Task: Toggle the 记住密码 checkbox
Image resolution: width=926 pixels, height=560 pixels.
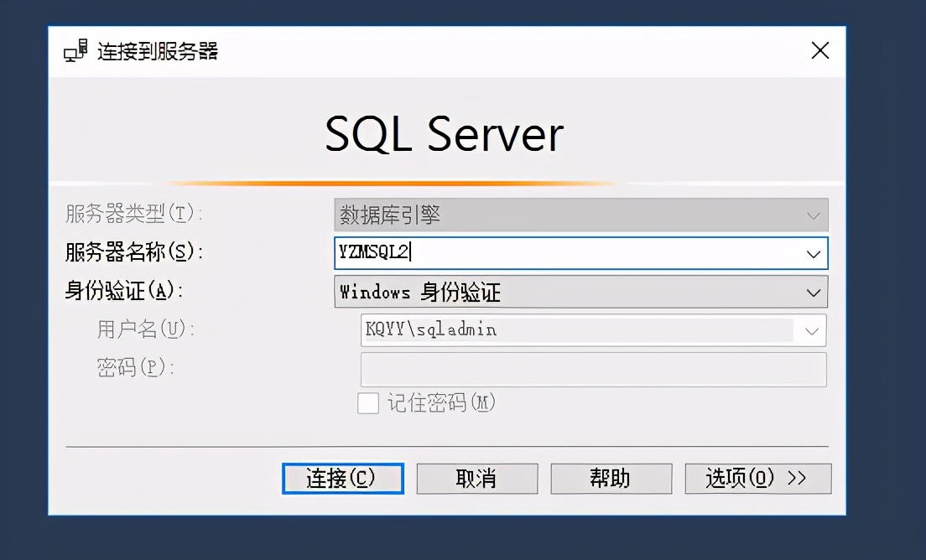Action: coord(368,403)
